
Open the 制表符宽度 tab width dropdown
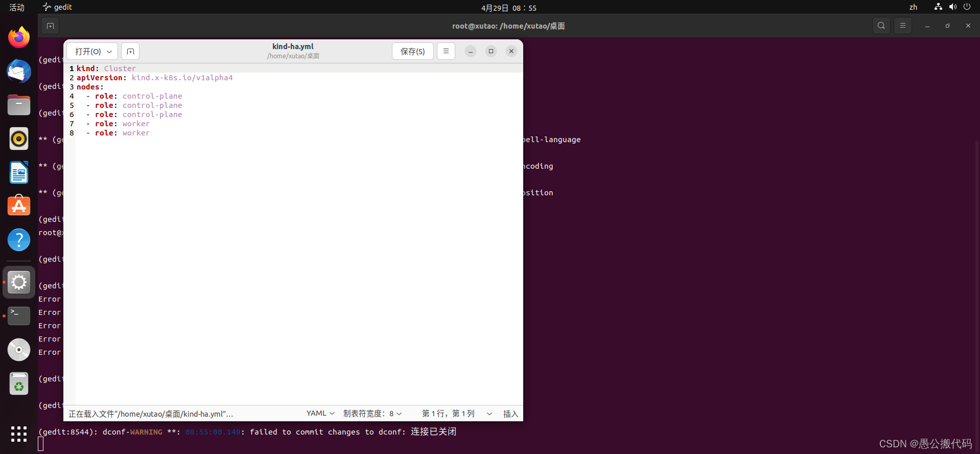click(372, 414)
